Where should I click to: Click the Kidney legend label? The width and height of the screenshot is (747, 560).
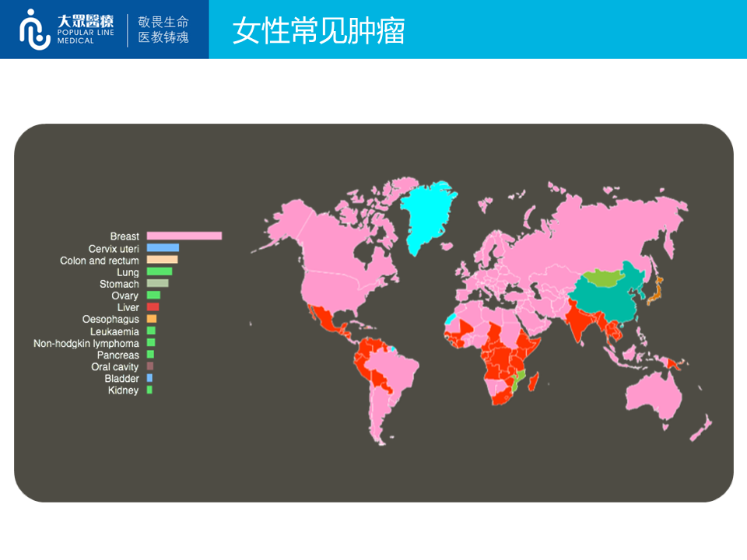[124, 390]
